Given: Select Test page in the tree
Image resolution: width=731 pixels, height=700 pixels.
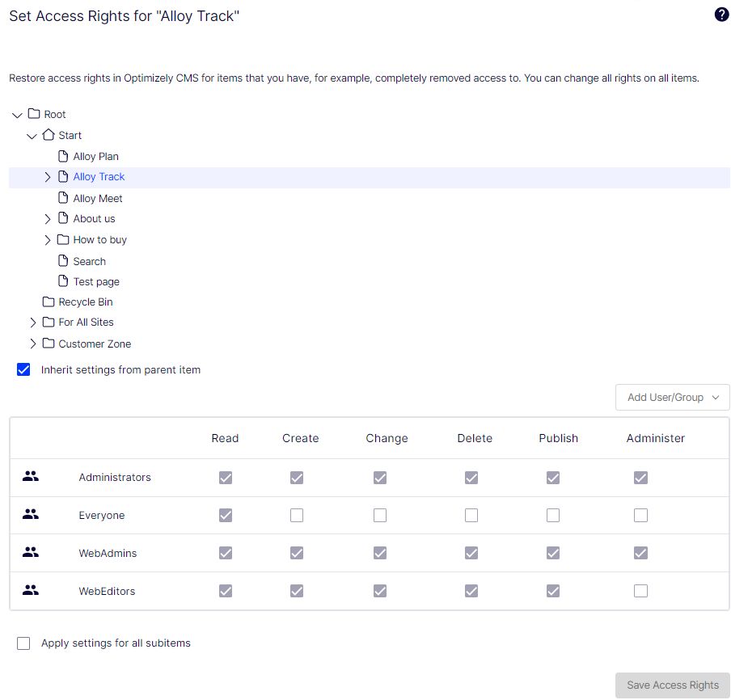Looking at the screenshot, I should [97, 280].
